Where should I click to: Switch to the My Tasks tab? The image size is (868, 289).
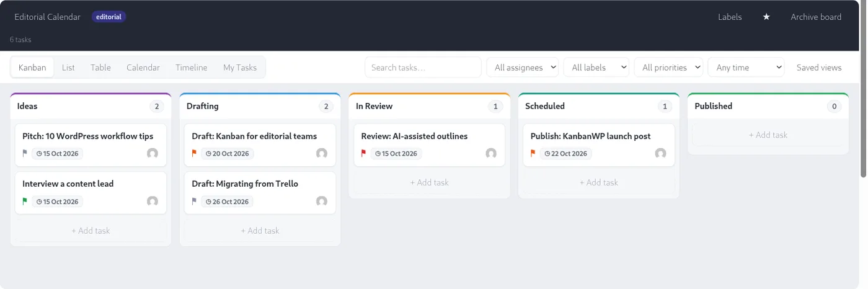[x=240, y=67]
